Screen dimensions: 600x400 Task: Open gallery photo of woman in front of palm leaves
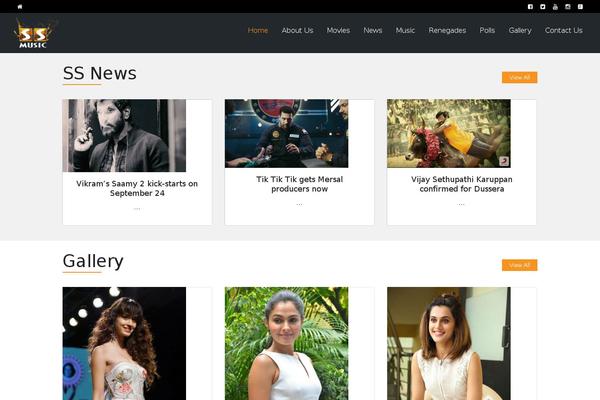(287, 343)
